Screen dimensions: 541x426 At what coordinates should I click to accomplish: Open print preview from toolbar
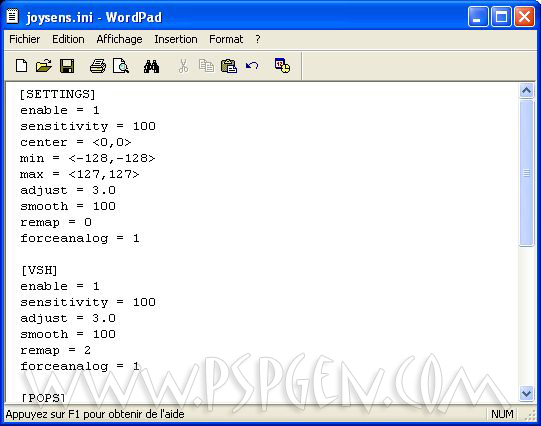click(x=121, y=66)
